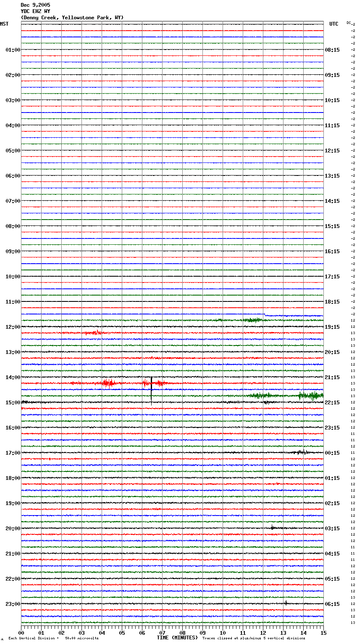Click the '05:15' UTC time label
The height and width of the screenshot is (644, 357).
pyautogui.click(x=332, y=579)
